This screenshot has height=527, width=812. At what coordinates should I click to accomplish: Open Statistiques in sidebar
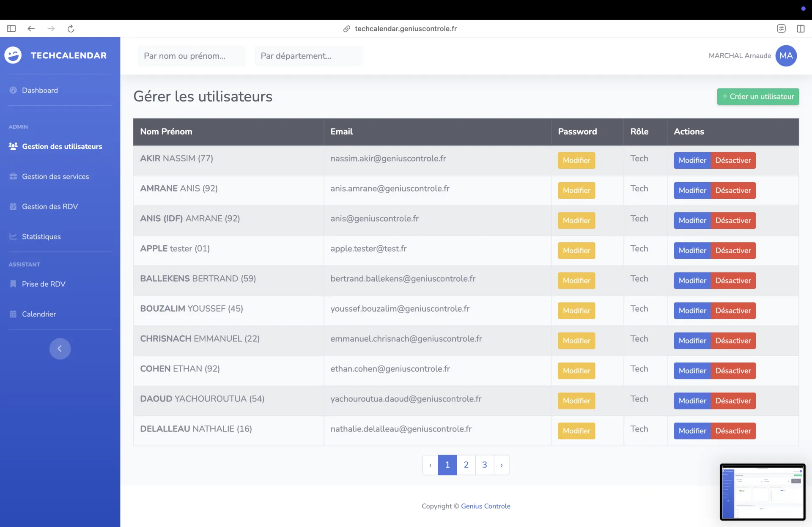pyautogui.click(x=41, y=236)
